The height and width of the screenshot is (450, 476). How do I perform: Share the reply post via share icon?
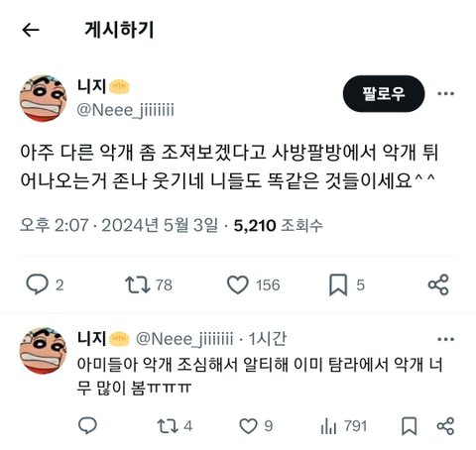pos(445,426)
